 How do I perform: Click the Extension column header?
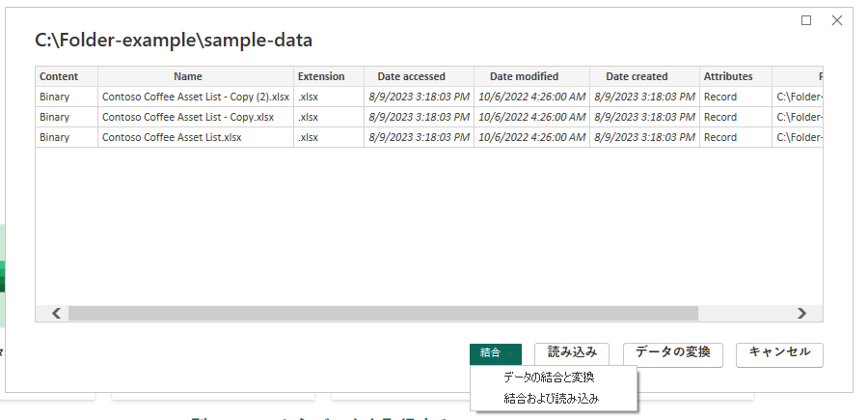[x=321, y=76]
